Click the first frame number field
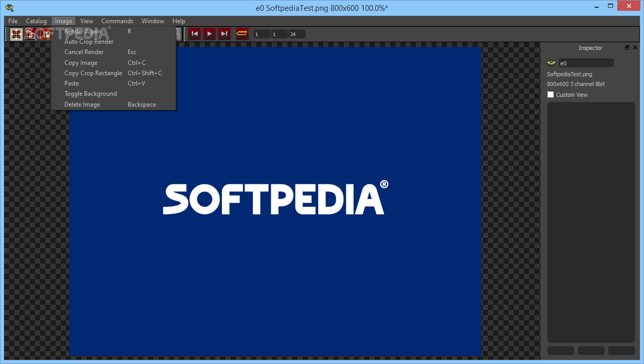The image size is (644, 364). point(262,34)
